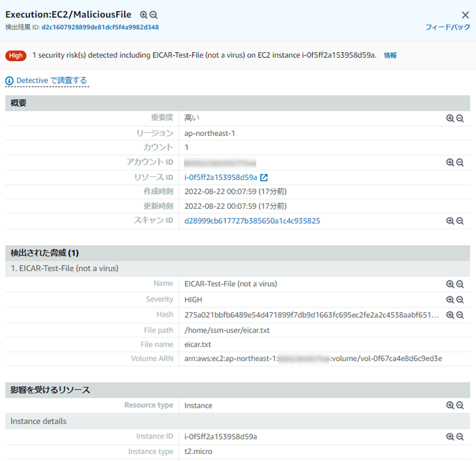Select the Instance ID value in Instance details

(x=221, y=437)
